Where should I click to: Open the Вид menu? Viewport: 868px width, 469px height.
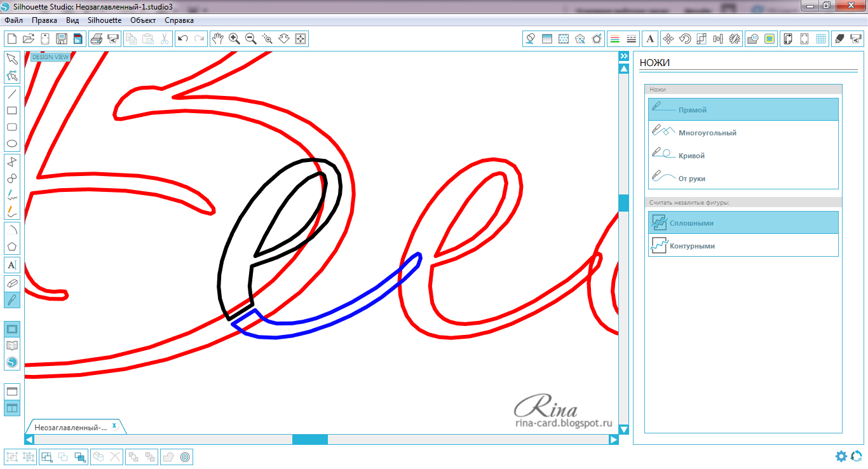coord(72,20)
